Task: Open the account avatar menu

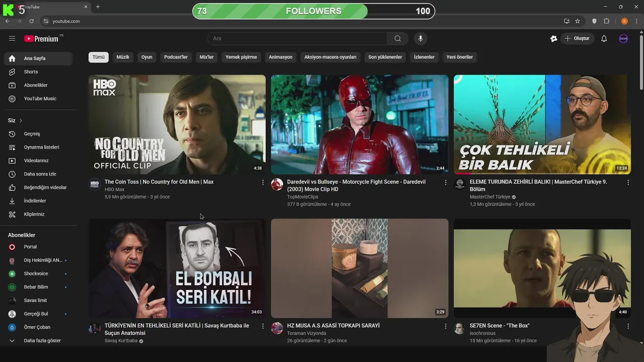Action: 623,39
